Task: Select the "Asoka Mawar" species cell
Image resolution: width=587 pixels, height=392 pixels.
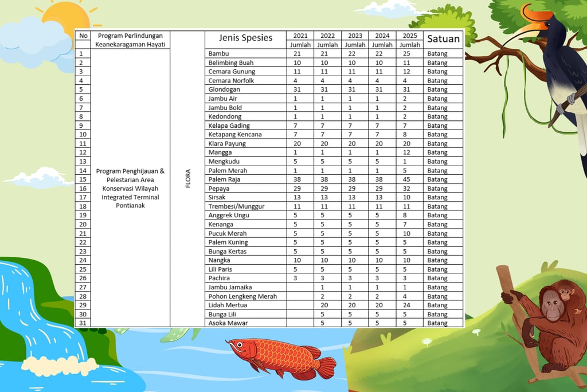Action: [245, 323]
